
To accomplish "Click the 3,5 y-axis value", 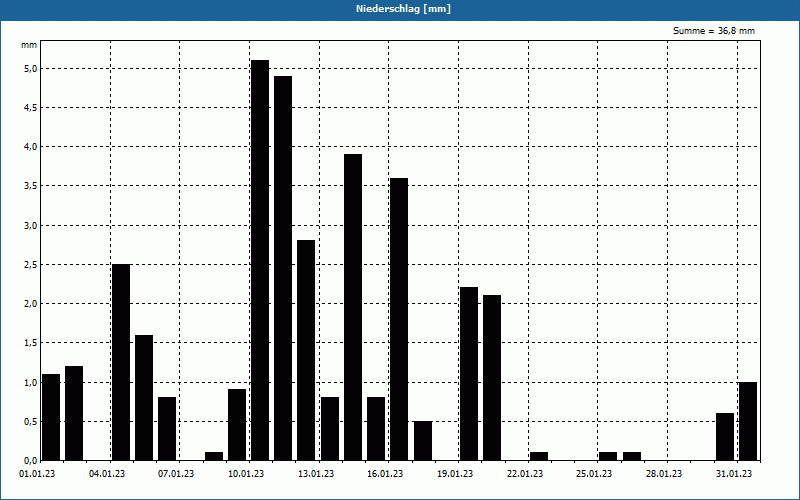I will pyautogui.click(x=31, y=186).
